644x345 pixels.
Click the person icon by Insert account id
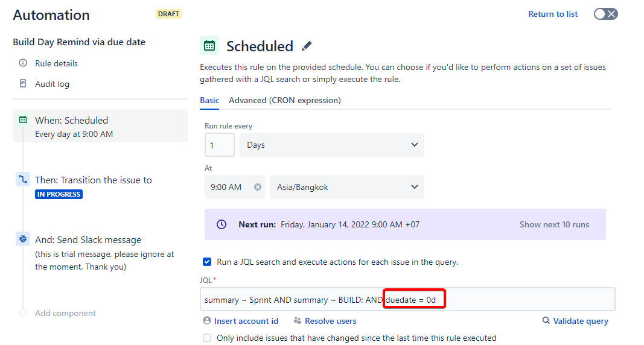207,320
